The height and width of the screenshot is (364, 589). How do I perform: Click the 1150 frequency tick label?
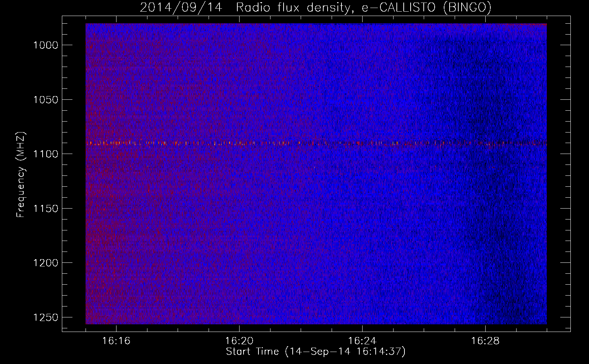[x=46, y=209]
